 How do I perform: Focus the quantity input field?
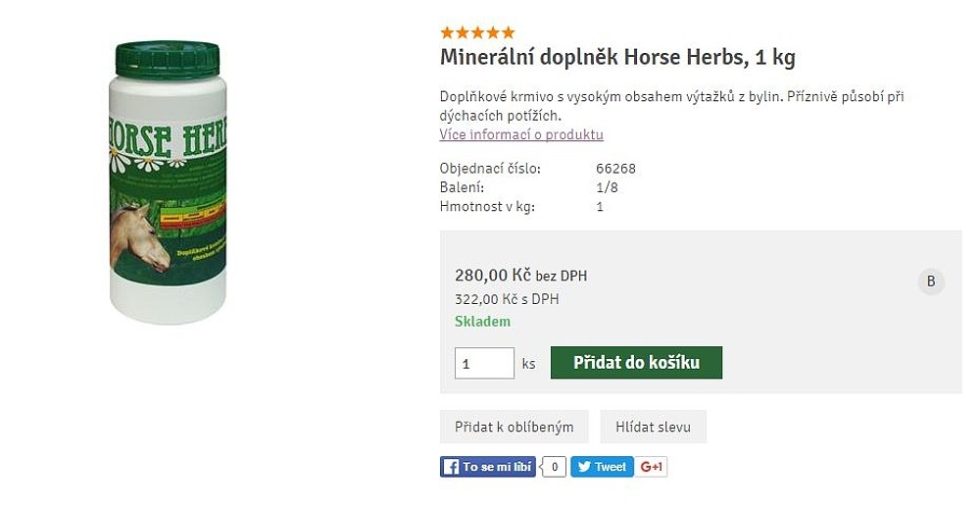(x=484, y=363)
